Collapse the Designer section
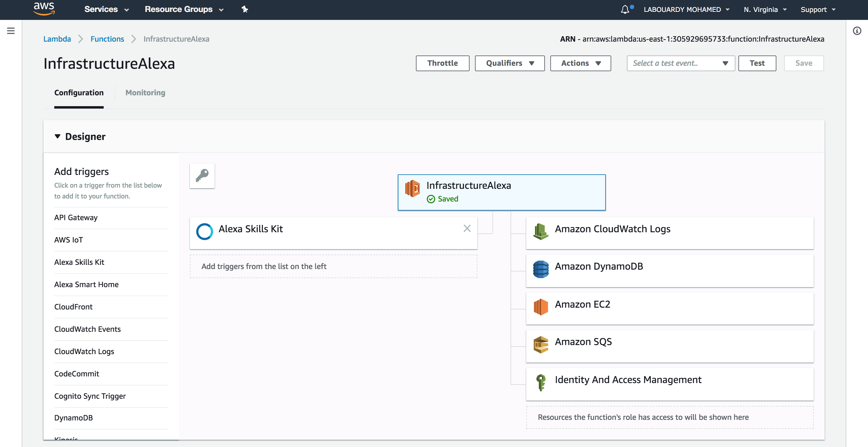Viewport: 868px width, 447px height. tap(58, 136)
